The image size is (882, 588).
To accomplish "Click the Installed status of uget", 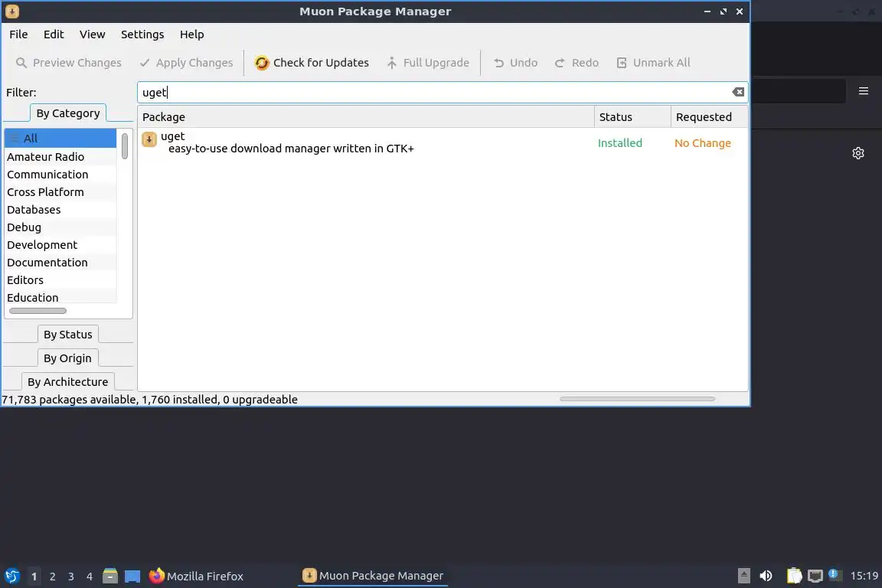I will pyautogui.click(x=620, y=143).
